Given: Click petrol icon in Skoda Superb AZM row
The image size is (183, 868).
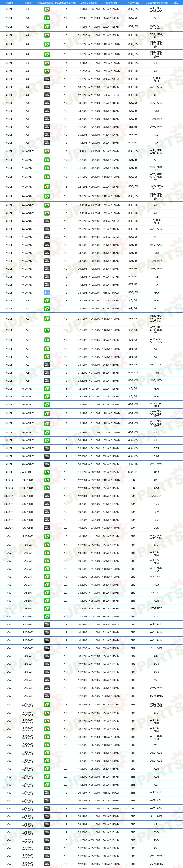Looking at the screenshot, I should (47, 488).
